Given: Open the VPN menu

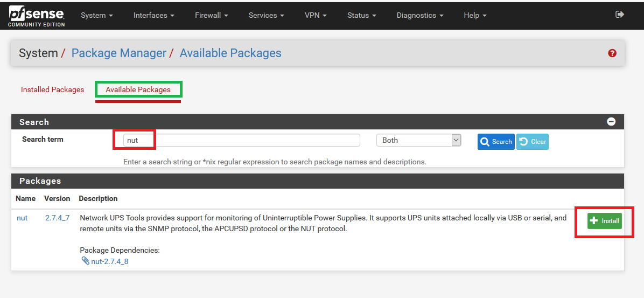Looking at the screenshot, I should coord(316,15).
